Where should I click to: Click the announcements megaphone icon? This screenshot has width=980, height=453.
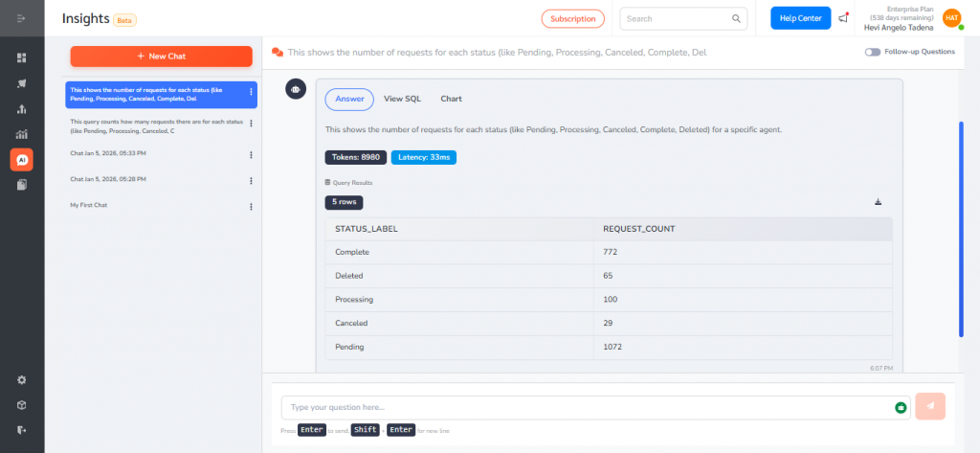(x=842, y=18)
